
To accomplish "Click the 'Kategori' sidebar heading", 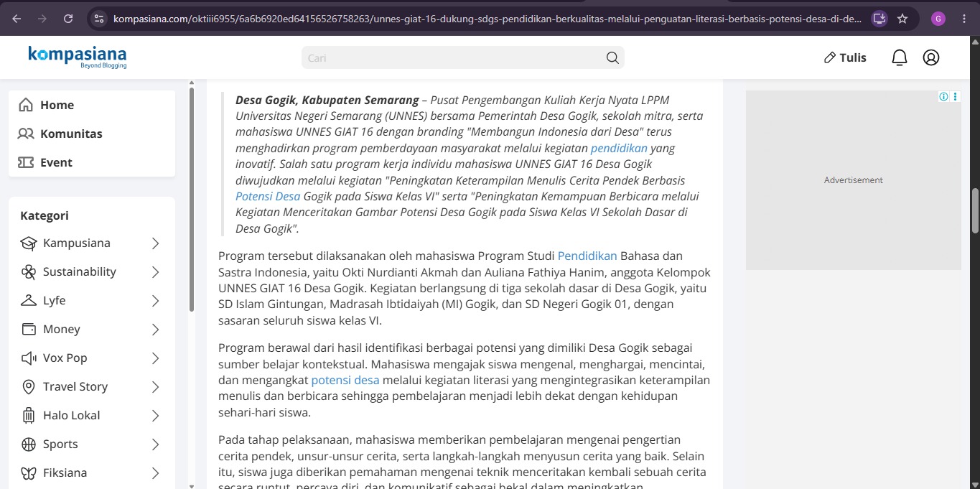I will pos(45,215).
